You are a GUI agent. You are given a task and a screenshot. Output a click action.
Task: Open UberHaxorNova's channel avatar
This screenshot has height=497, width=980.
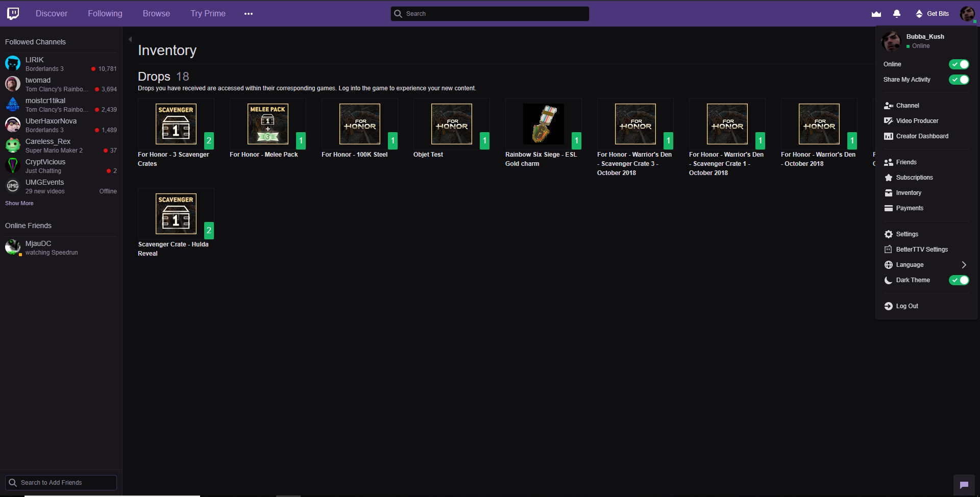click(13, 125)
